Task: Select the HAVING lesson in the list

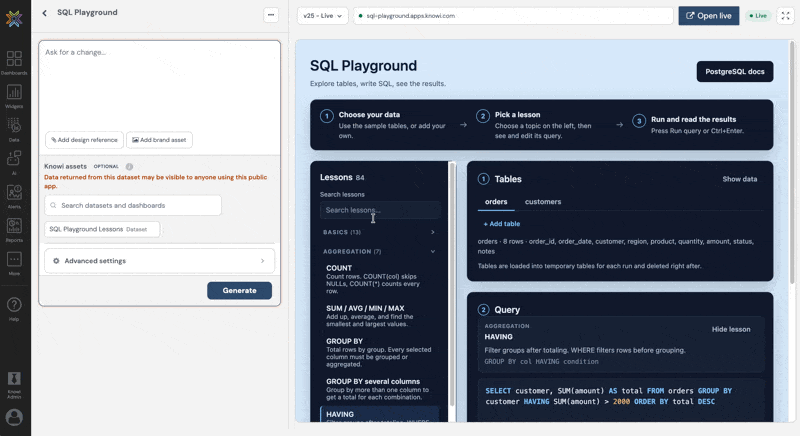Action: tap(379, 415)
